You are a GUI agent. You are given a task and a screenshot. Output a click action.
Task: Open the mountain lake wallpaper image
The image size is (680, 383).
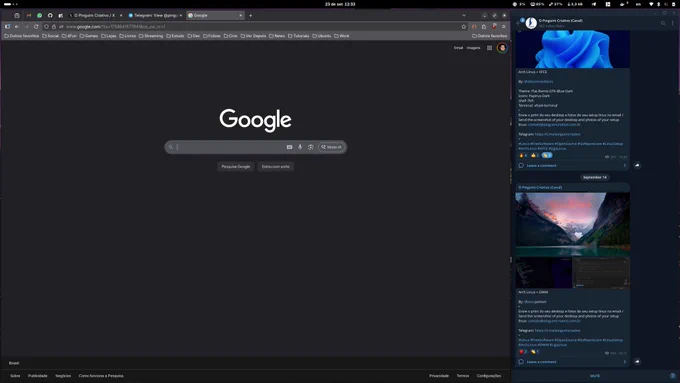(572, 224)
